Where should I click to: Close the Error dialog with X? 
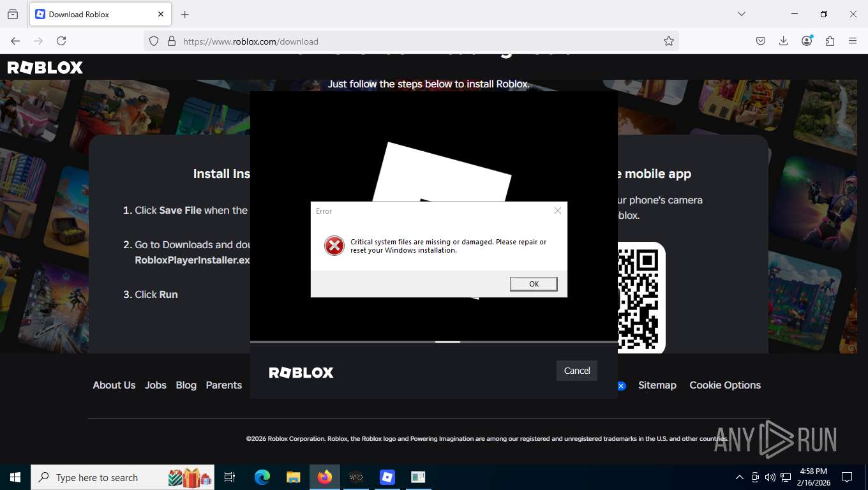pyautogui.click(x=557, y=211)
